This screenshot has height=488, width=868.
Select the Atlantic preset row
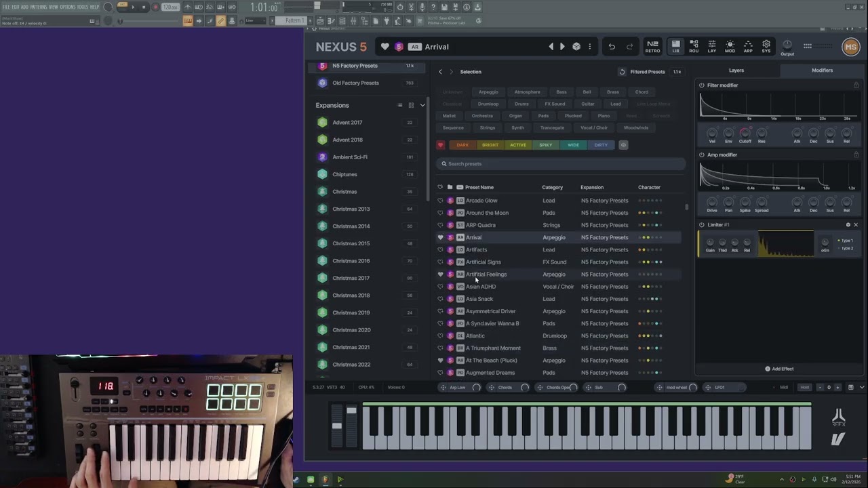[559, 336]
